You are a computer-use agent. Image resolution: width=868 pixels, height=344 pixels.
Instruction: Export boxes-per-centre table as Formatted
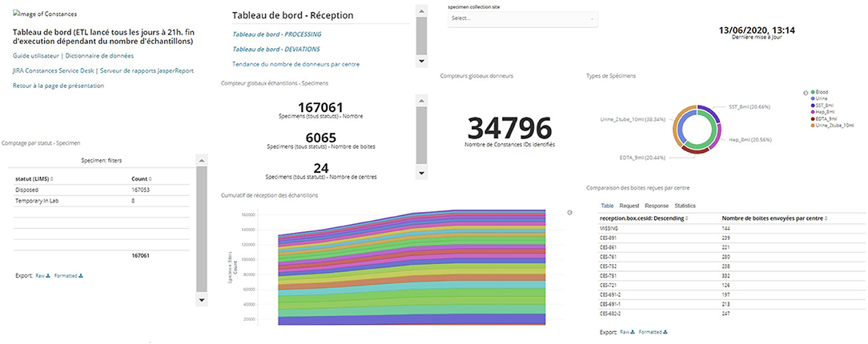pos(653,332)
